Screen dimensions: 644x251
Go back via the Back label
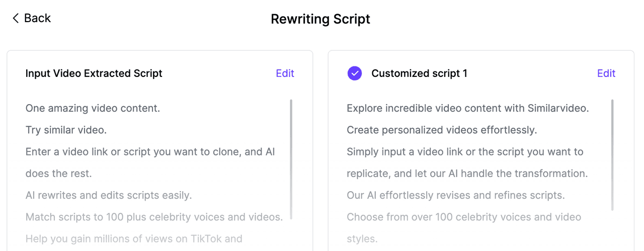point(38,18)
